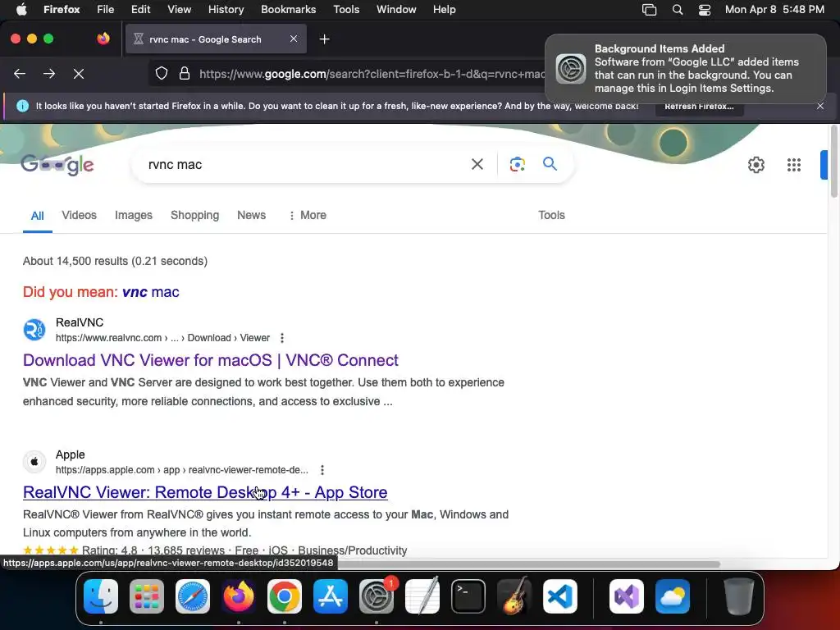The image size is (840, 630).
Task: Open System Settings from the dock
Action: point(377,596)
